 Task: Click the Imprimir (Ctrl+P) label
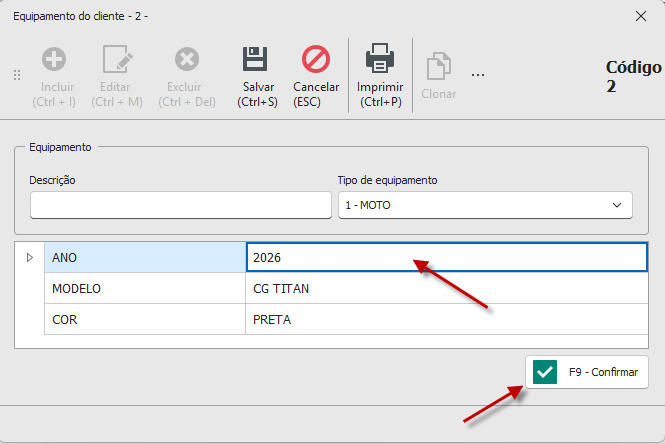[x=380, y=94]
